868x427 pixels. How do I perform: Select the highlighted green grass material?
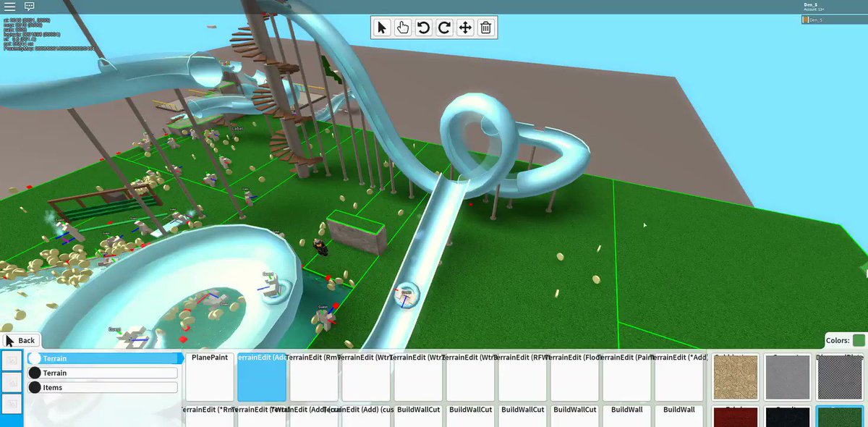(x=841, y=416)
